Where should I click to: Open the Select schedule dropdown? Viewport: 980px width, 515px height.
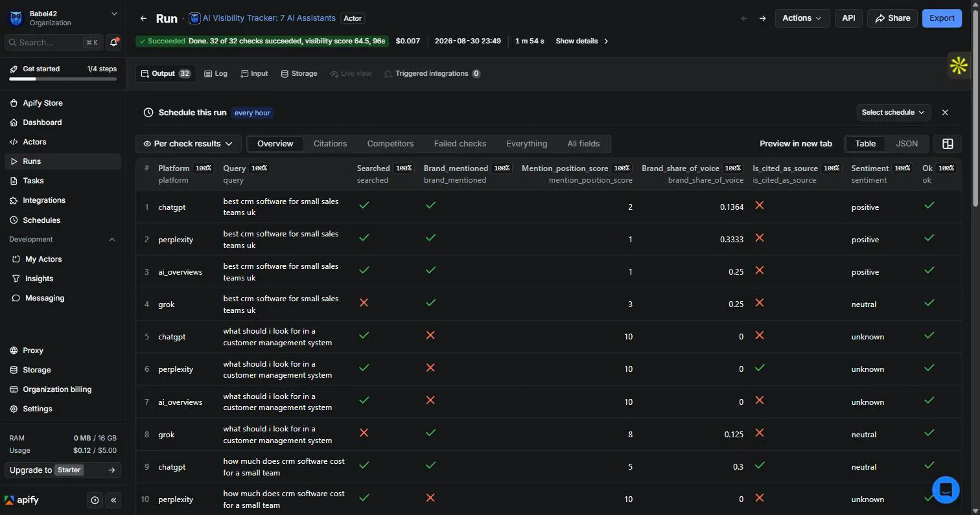[x=894, y=112]
